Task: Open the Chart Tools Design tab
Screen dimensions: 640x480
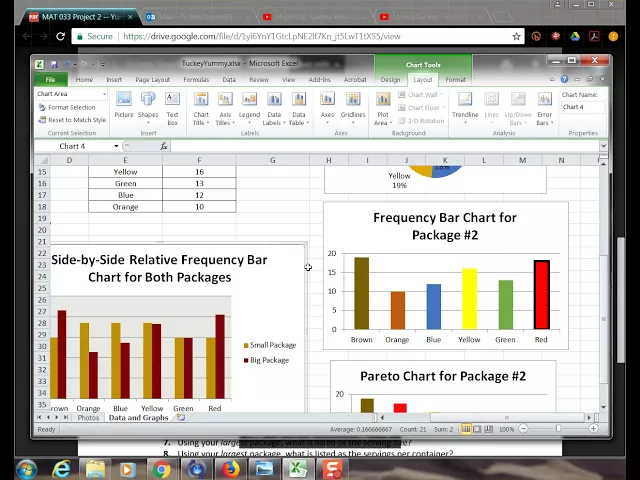Action: pos(390,80)
